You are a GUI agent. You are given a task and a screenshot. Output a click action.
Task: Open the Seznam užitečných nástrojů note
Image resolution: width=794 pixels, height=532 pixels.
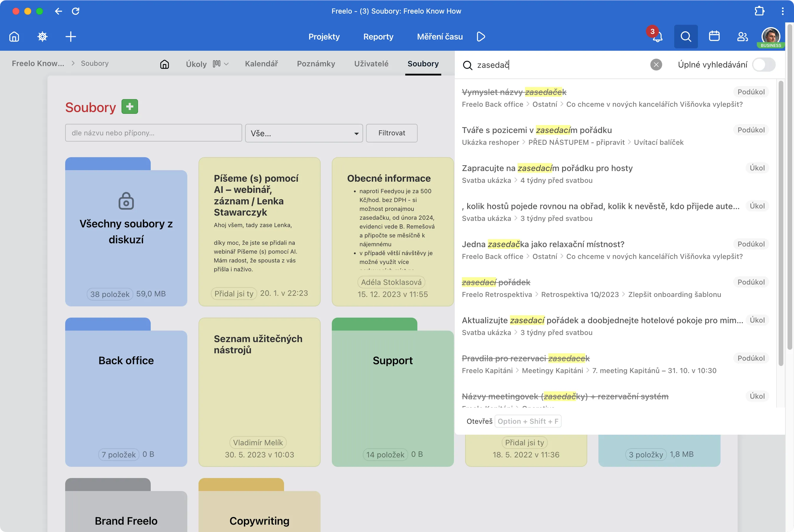point(260,392)
